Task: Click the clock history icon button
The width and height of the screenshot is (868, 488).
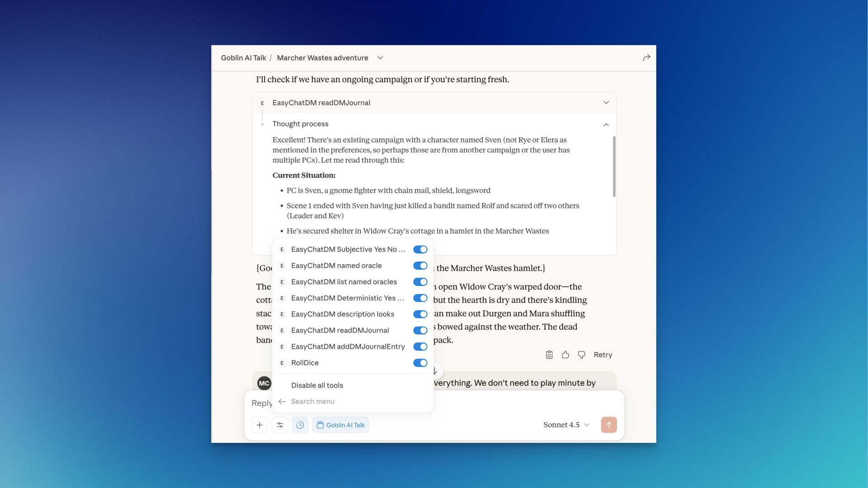Action: point(300,425)
